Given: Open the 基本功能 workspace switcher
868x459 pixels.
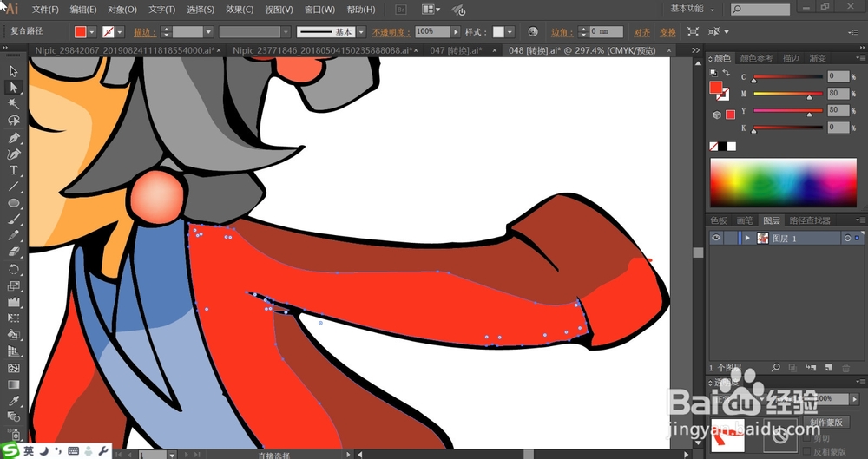Looking at the screenshot, I should tap(692, 9).
